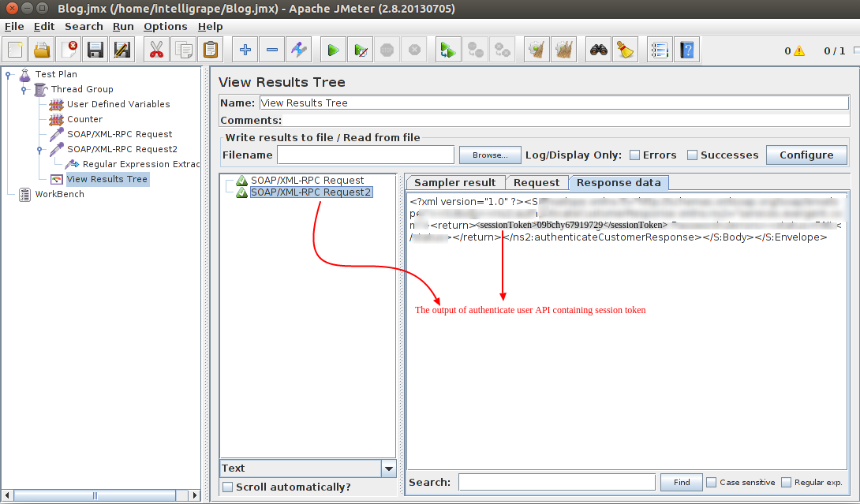Click the Stop test icon

(x=387, y=50)
